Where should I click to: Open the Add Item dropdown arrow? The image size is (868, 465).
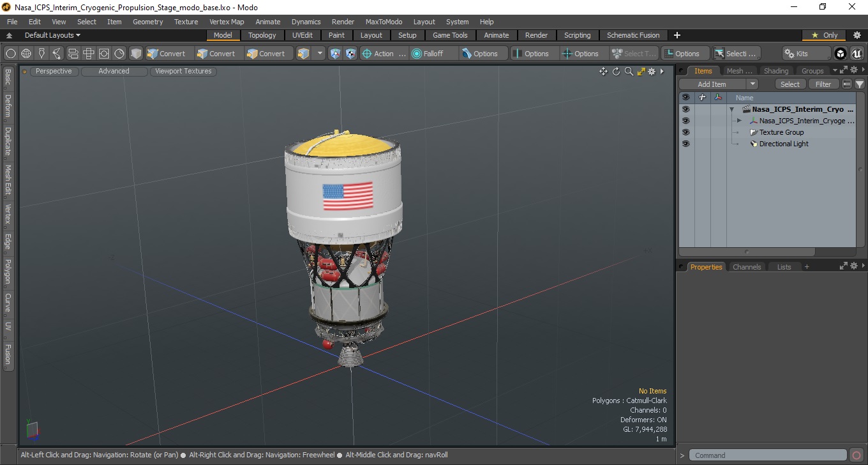(x=752, y=84)
